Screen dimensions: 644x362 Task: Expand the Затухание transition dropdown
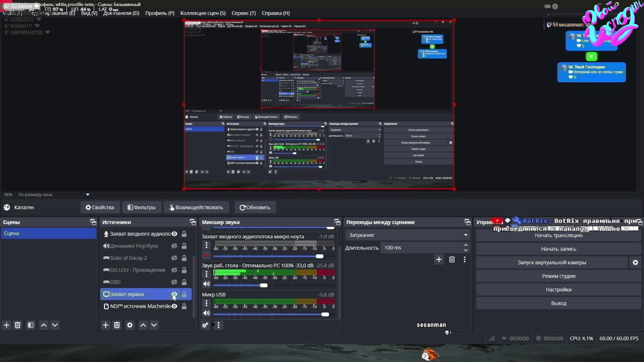tap(466, 235)
